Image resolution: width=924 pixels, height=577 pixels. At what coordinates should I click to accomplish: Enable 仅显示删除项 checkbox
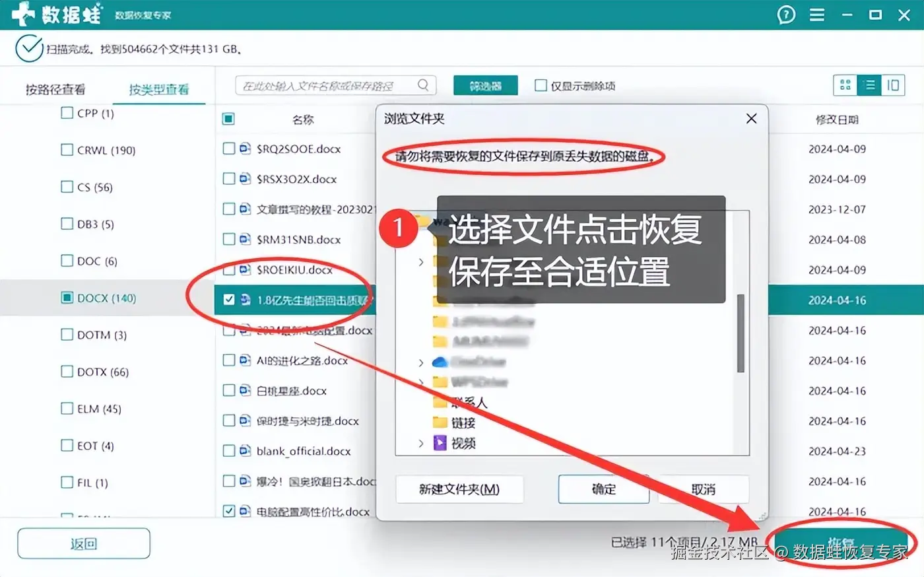pos(541,85)
